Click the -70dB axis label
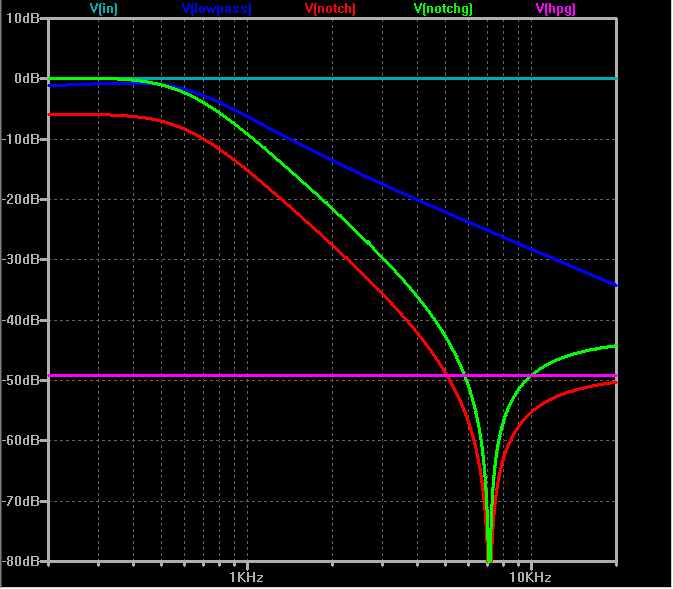674x589 pixels. click(21, 501)
